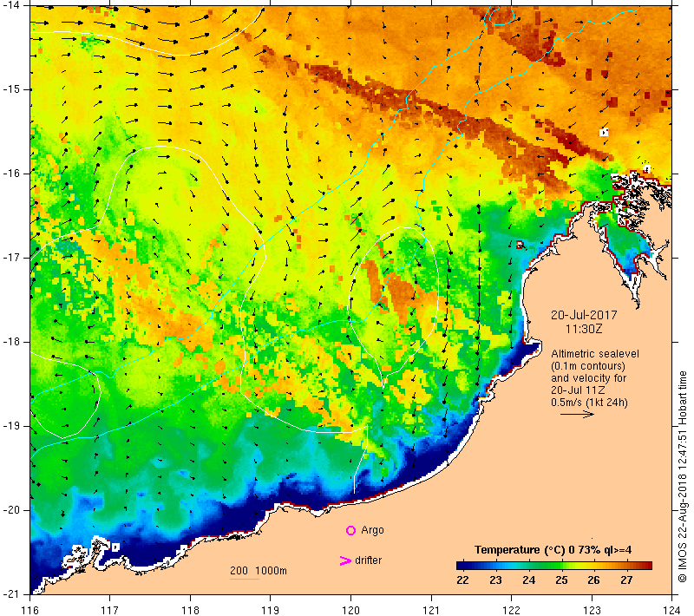Image resolution: width=694 pixels, height=616 pixels.
Task: Click the cyan 200 1000m depth contour sample line
Action: [x=245, y=579]
